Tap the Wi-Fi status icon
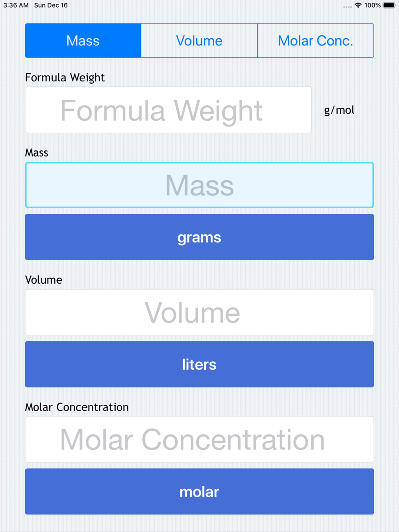Image resolution: width=399 pixels, height=532 pixels. (x=358, y=5)
